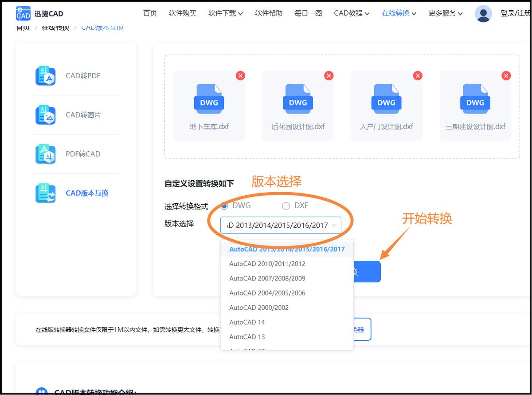Select AutoCAD 2007/2008/2009 from the version list
This screenshot has height=395, width=532.
point(267,278)
